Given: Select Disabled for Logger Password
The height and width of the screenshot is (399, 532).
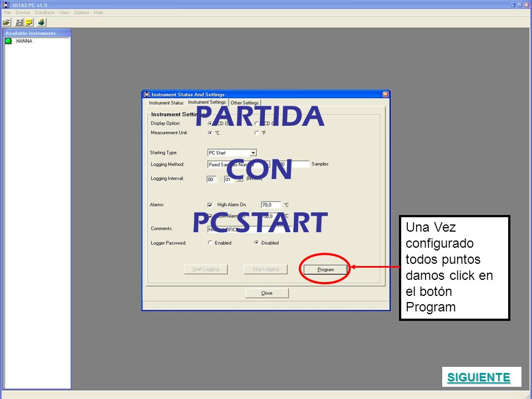Looking at the screenshot, I should (x=257, y=243).
